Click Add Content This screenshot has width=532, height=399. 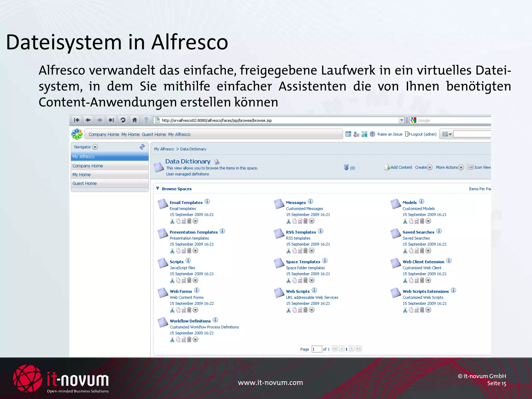(398, 167)
